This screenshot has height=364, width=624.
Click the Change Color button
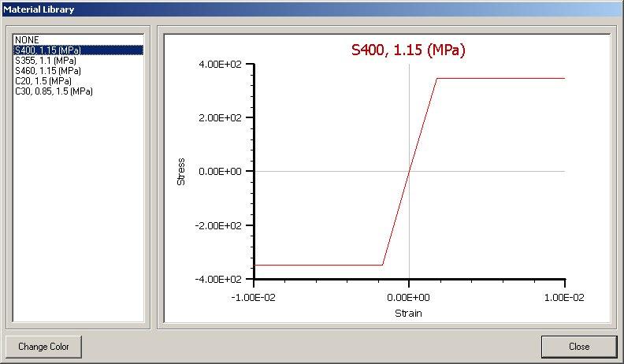[44, 347]
